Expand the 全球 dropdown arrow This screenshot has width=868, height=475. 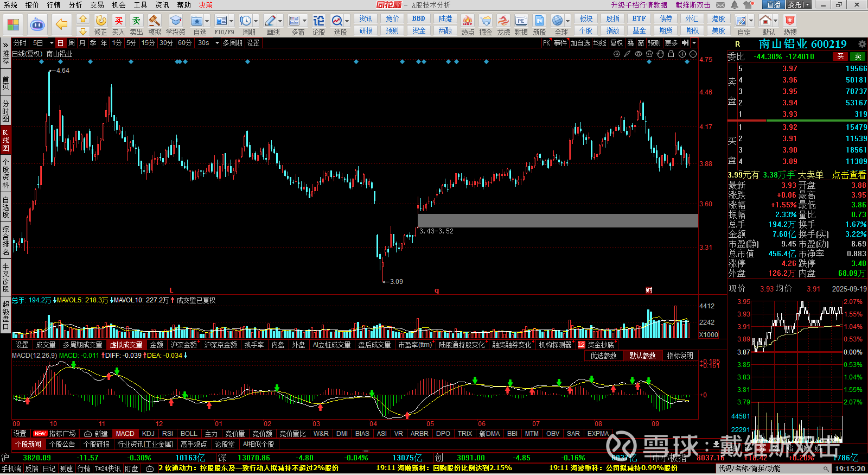point(567,21)
